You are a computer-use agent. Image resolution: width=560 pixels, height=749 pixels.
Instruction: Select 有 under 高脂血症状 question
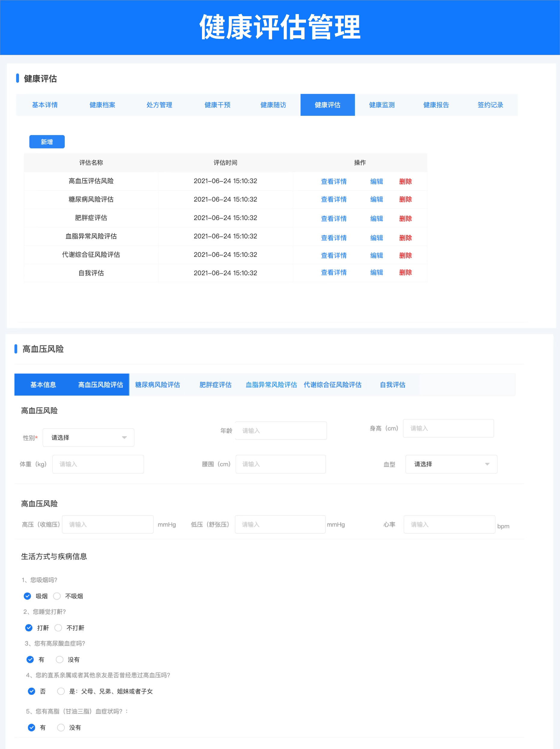coord(32,727)
